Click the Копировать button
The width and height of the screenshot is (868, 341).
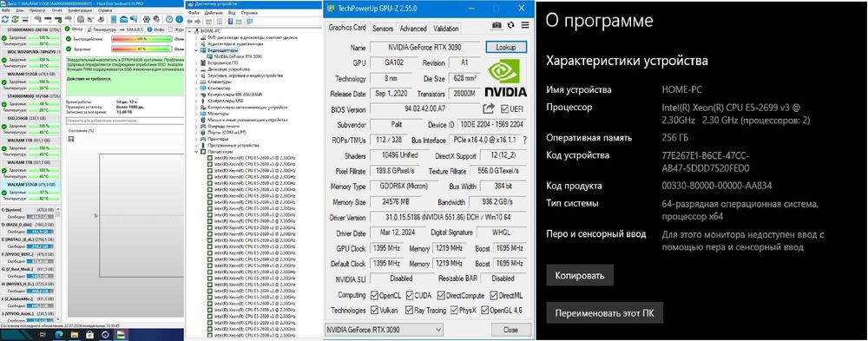coord(580,275)
